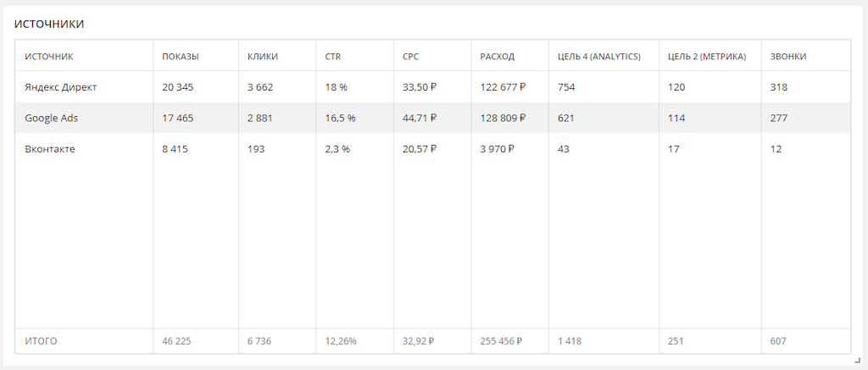The height and width of the screenshot is (370, 868).
Task: Click Яндекс Директ calls value 318
Action: coord(778,87)
